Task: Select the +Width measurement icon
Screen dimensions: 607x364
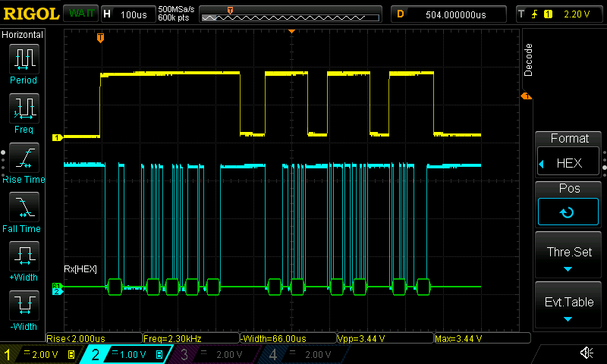Action: (x=24, y=256)
